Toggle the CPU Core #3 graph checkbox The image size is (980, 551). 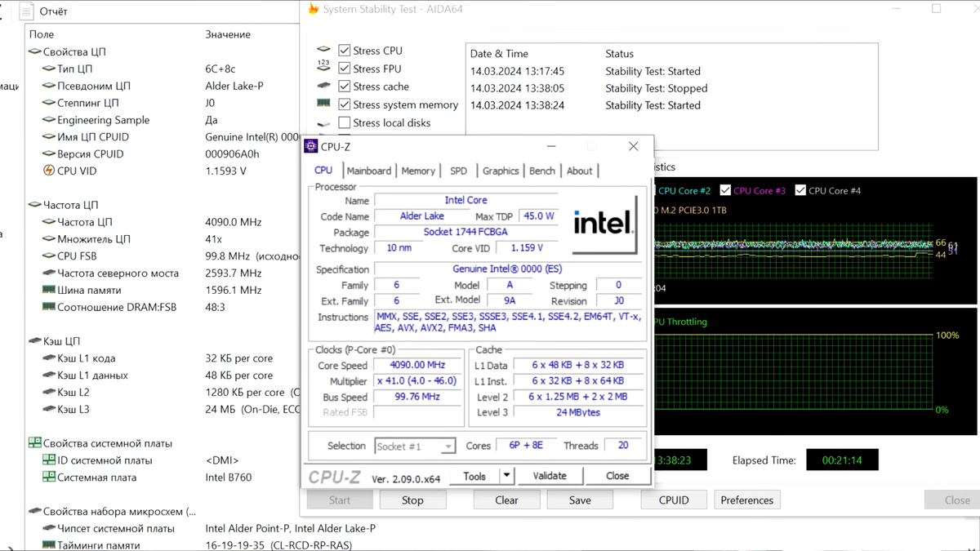(725, 190)
